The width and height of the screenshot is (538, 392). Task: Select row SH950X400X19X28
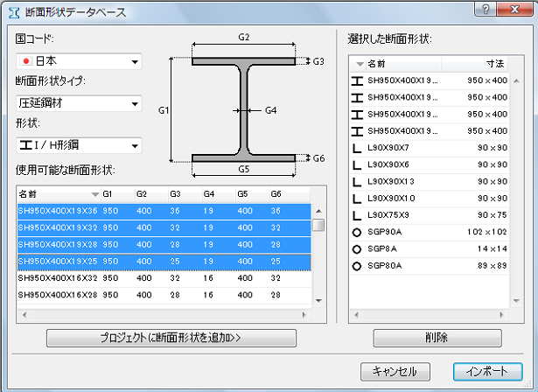point(164,244)
